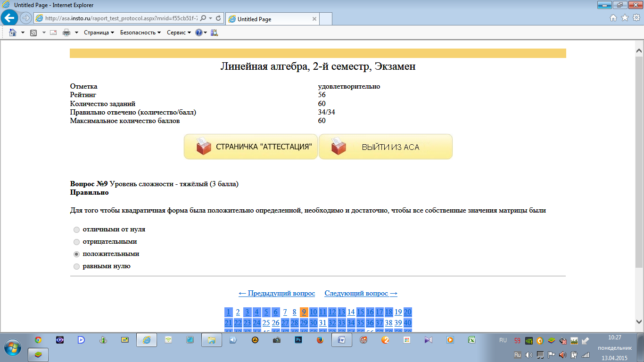Expand the Home button dropdown arrow

[x=23, y=33]
